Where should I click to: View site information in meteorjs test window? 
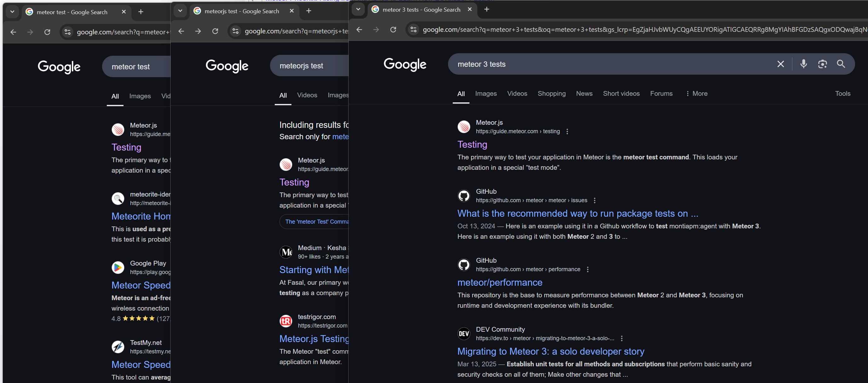click(x=236, y=31)
